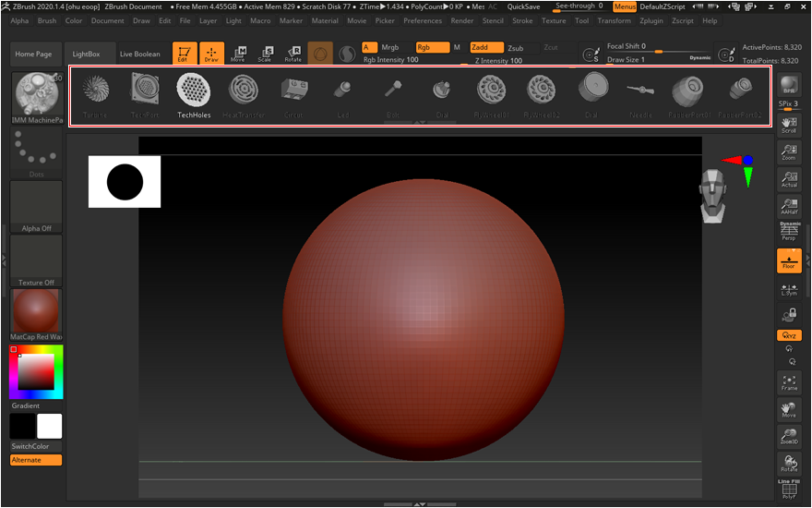The width and height of the screenshot is (812, 508).
Task: Select the Turbine IMM brush
Action: tap(95, 90)
